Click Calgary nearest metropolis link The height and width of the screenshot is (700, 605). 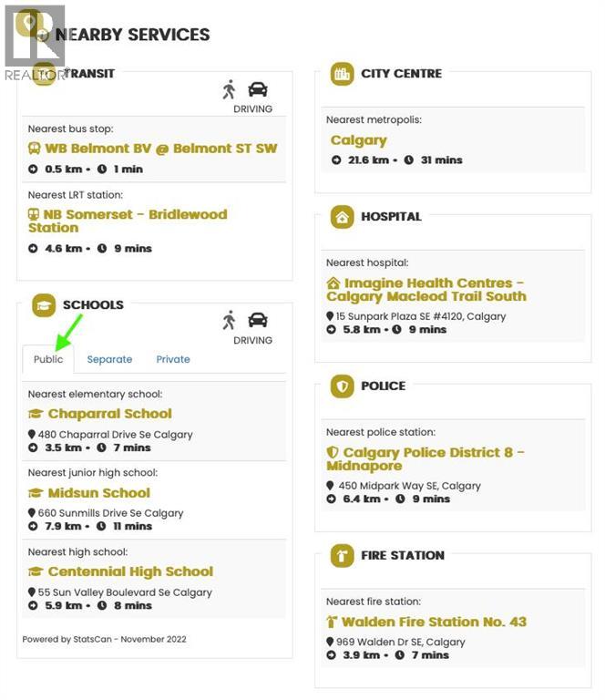pos(359,140)
